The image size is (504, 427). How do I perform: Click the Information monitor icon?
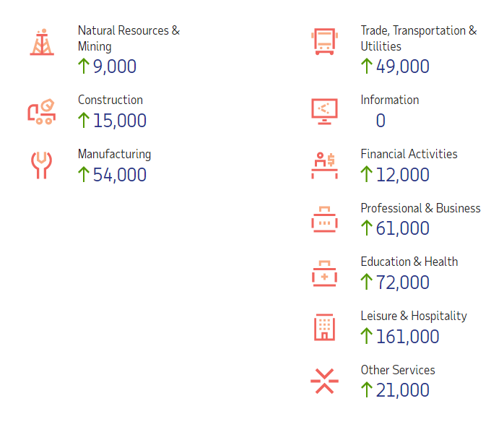(x=324, y=111)
